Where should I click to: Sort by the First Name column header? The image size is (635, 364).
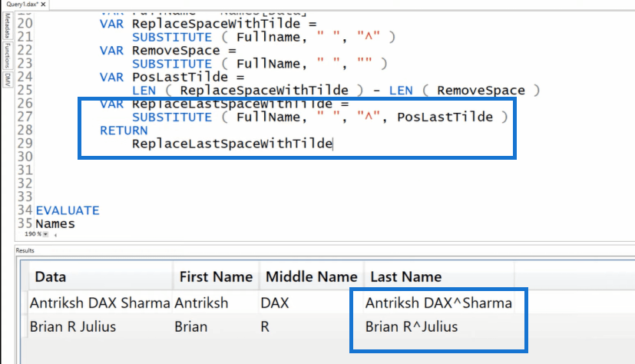(216, 276)
